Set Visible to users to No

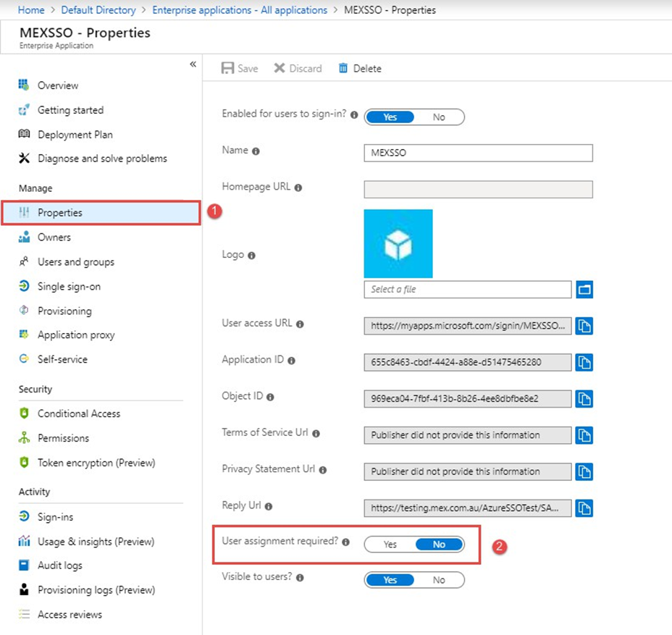(x=439, y=580)
